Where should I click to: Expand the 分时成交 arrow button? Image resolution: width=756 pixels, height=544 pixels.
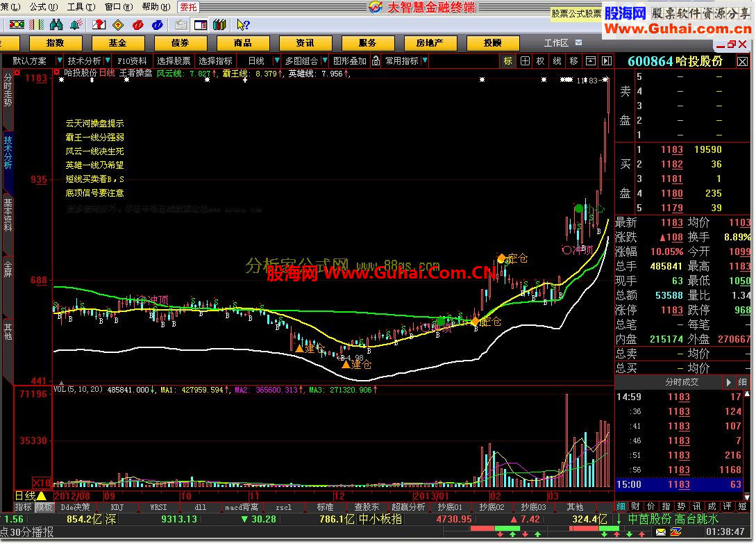(x=728, y=382)
